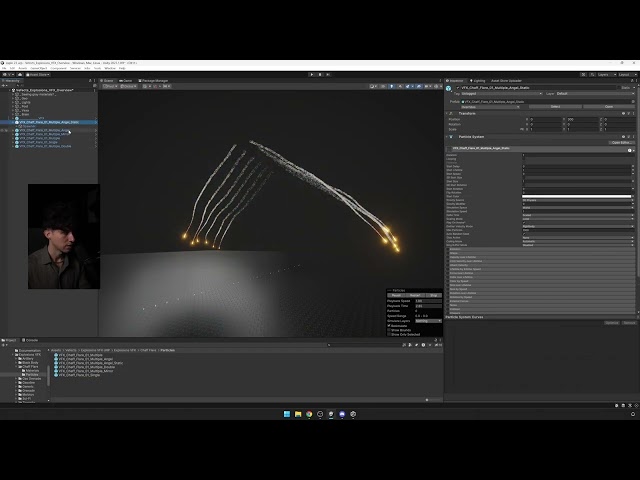This screenshot has height=480, width=640.
Task: Collapse the scene root in Hierarchy
Action: [10, 90]
